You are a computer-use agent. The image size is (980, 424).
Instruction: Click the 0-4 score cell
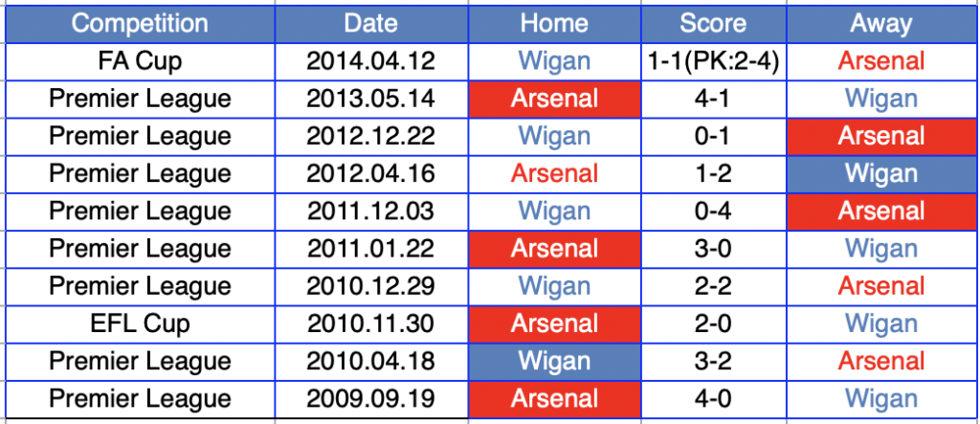pos(712,211)
